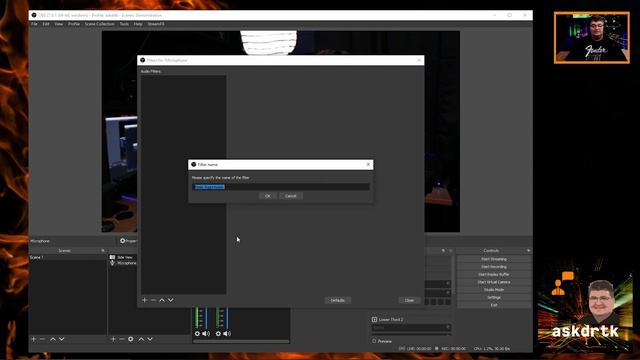Add a scene with the plus icon
This screenshot has width=640, height=360.
click(34, 339)
